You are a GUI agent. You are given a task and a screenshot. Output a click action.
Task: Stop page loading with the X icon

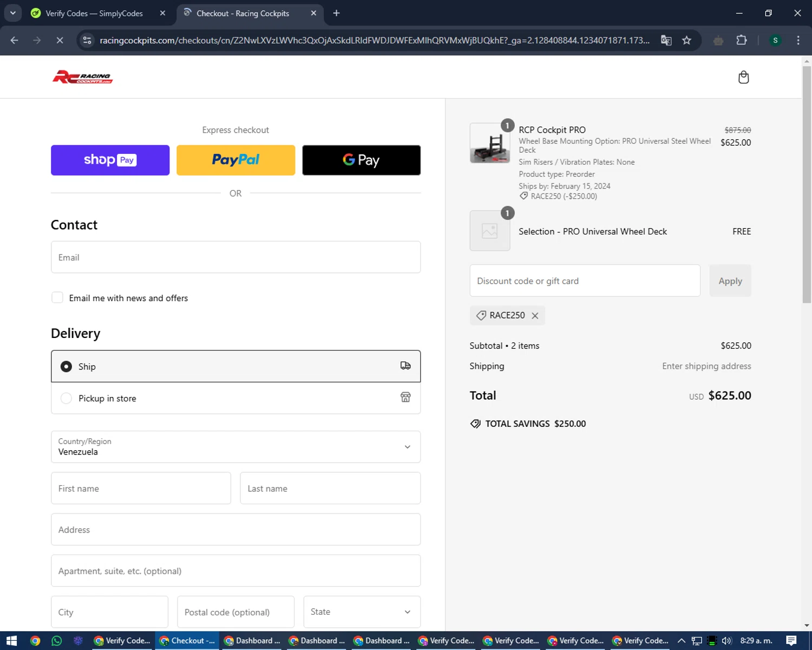pos(60,40)
